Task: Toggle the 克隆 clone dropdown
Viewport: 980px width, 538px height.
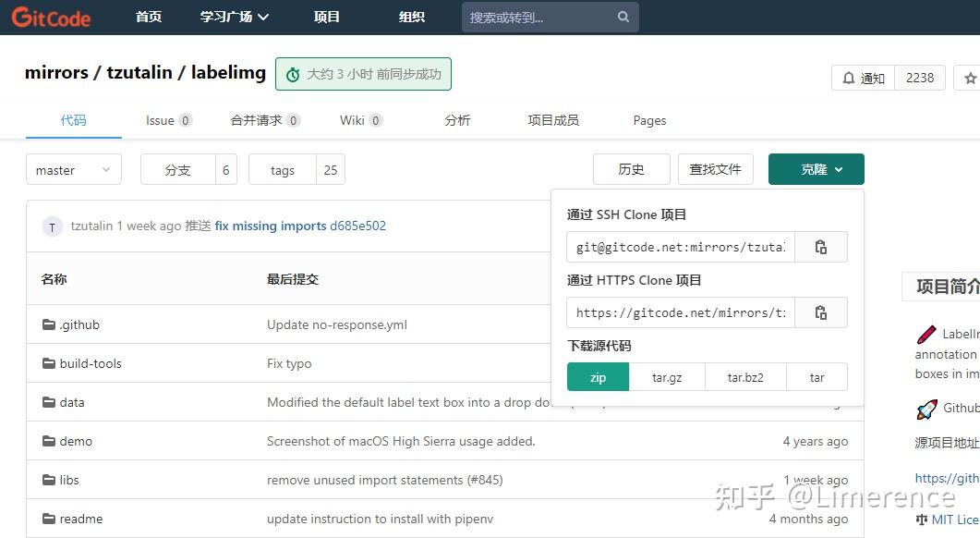Action: coord(817,169)
